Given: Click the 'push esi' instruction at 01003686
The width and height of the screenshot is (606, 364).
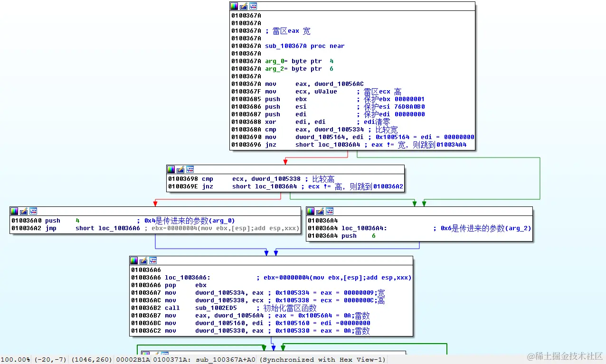Looking at the screenshot, I should coord(286,107).
